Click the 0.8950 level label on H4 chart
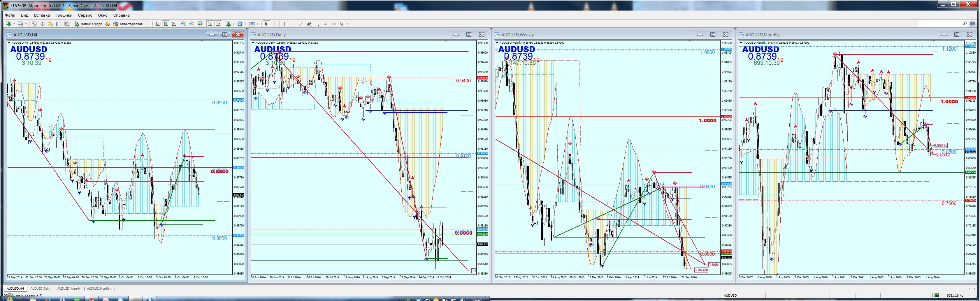Viewport: 980px width, 301px height. tap(219, 102)
